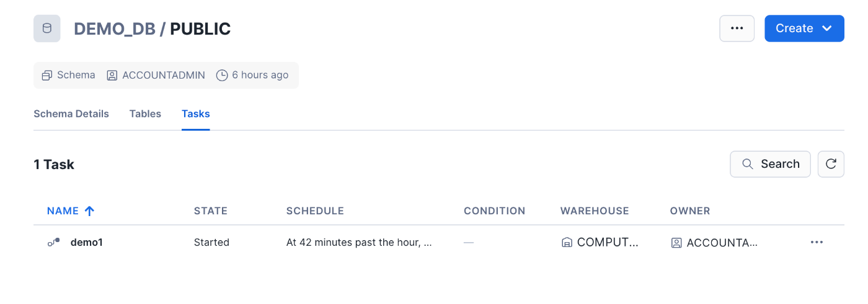
Task: Click the owner role icon in demo1 row
Action: [676, 243]
